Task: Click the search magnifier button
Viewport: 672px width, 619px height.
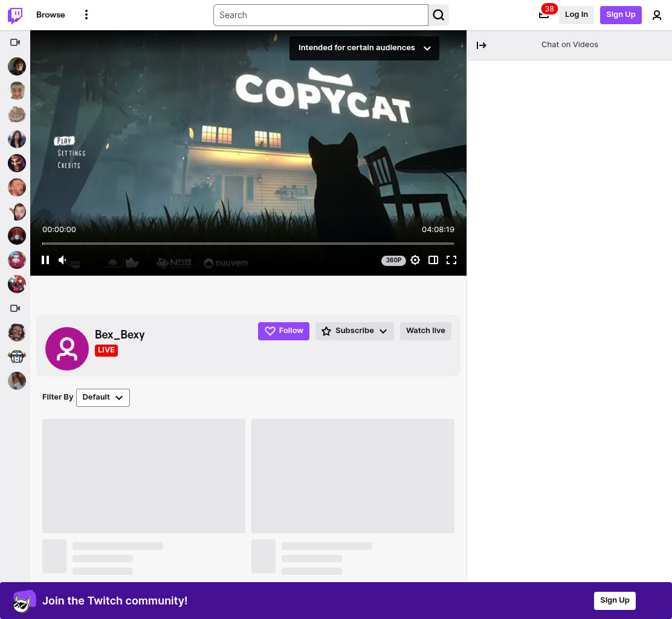Action: 438,15
